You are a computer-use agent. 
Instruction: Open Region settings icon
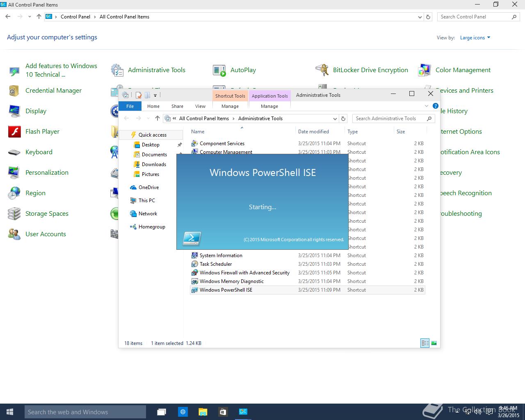14,193
